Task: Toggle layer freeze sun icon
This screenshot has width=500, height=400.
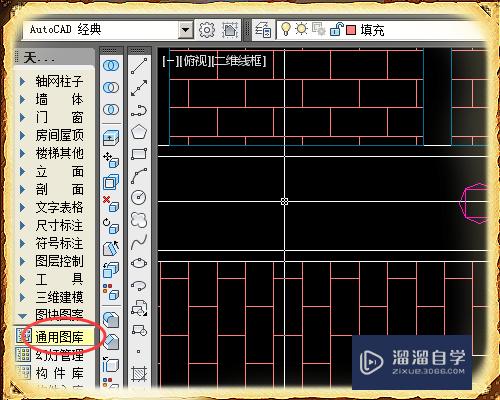Action: (302, 29)
